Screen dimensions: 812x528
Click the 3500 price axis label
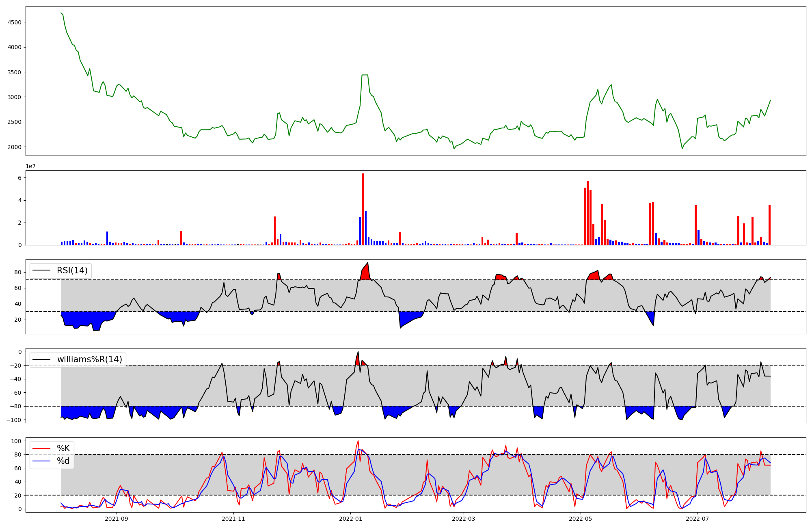15,72
